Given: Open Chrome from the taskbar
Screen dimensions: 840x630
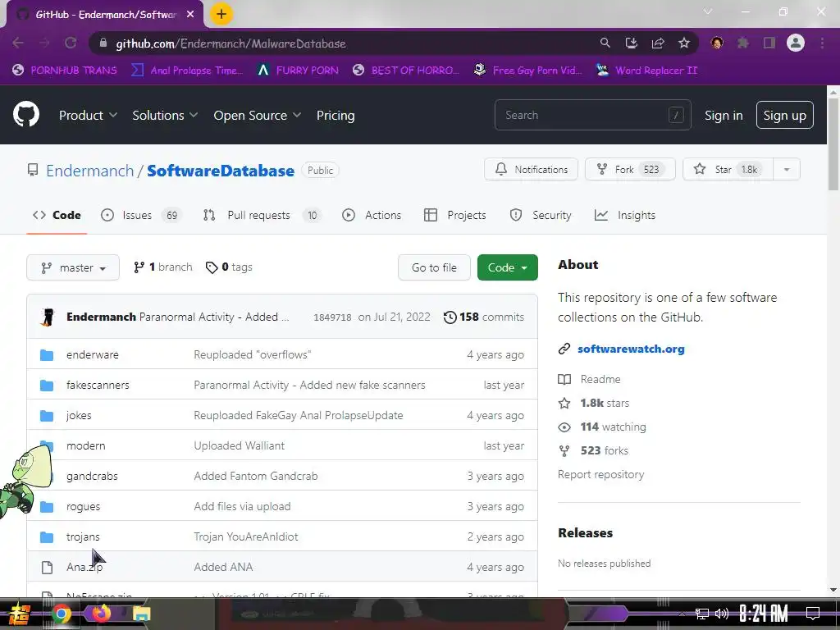Looking at the screenshot, I should [x=61, y=614].
